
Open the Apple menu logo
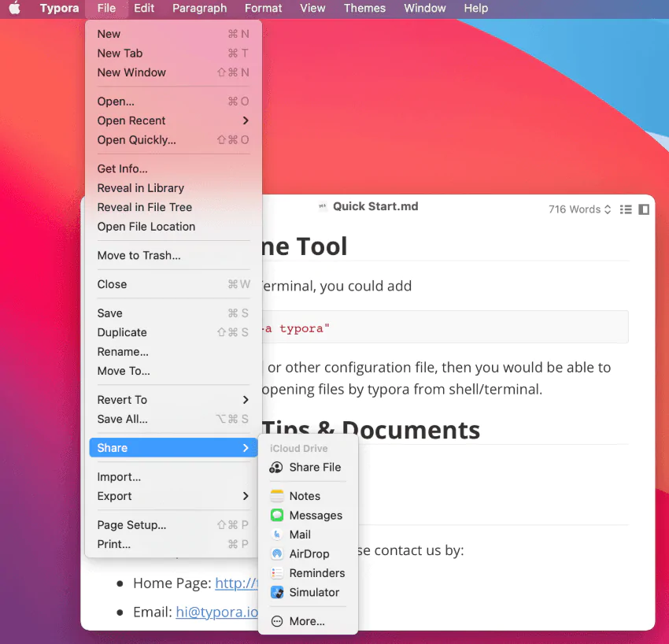(x=14, y=9)
